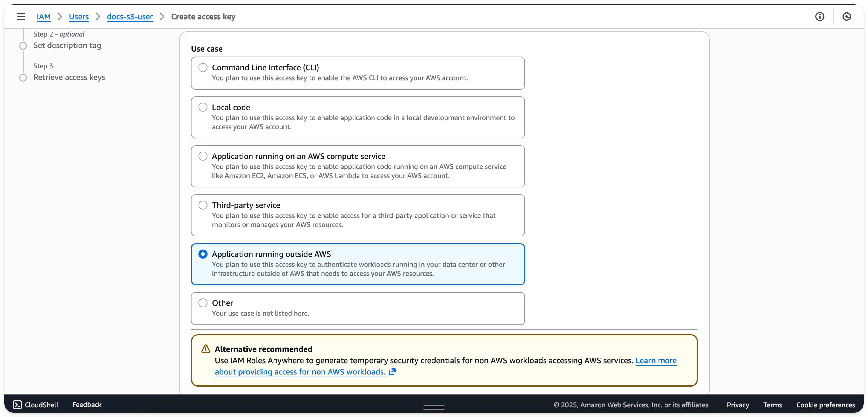Image resolution: width=868 pixels, height=417 pixels.
Task: Open the Learn more IAM Roles Anywhere link
Action: pyautogui.click(x=656, y=360)
